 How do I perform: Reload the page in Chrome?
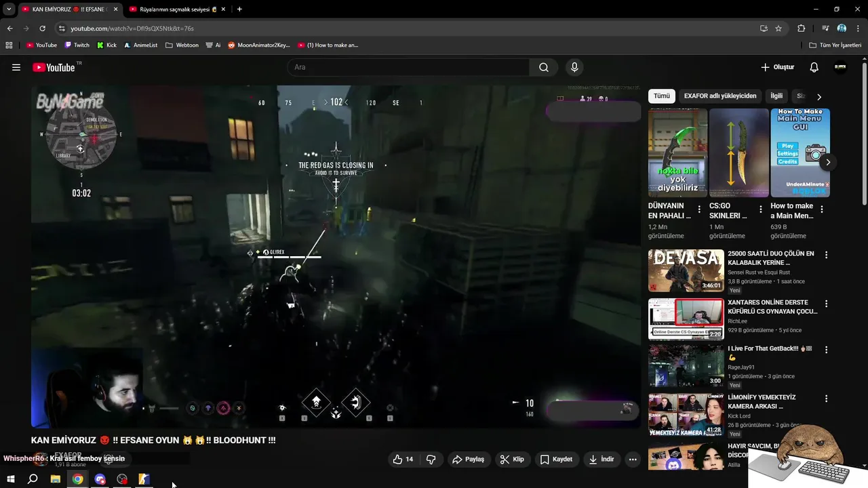pos(42,28)
